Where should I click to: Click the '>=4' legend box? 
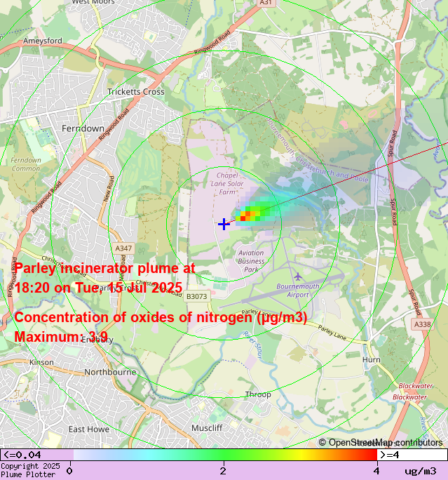click(412, 455)
